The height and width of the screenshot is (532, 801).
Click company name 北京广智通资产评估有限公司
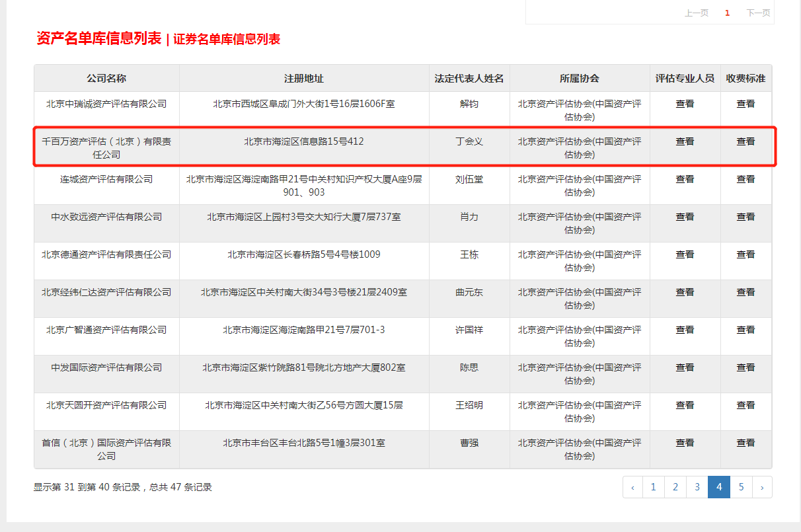(x=106, y=330)
